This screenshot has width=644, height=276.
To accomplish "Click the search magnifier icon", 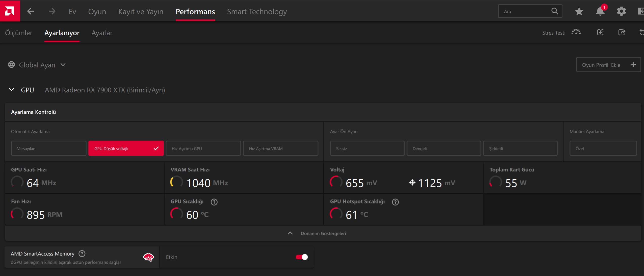I will [554, 11].
